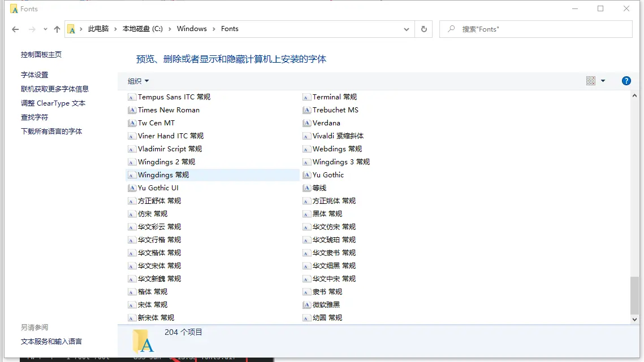Click Windows in the address breadcrumb
644x362 pixels.
pyautogui.click(x=192, y=29)
